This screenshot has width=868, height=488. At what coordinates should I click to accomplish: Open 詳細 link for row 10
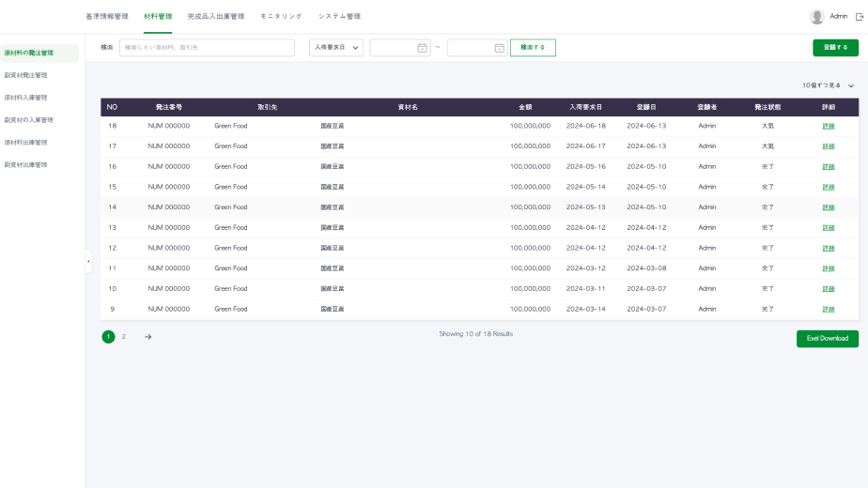[x=829, y=289]
